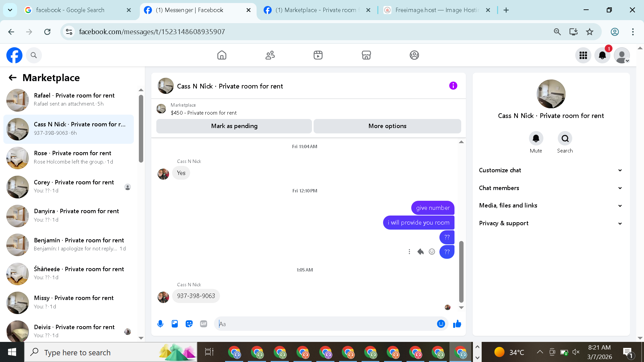Open emoji picker in message field

[x=441, y=324]
